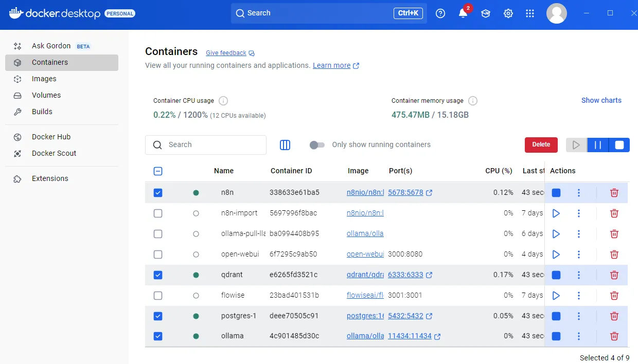Uncheck the postgres-1 container checkbox
The width and height of the screenshot is (638, 364).
point(158,316)
